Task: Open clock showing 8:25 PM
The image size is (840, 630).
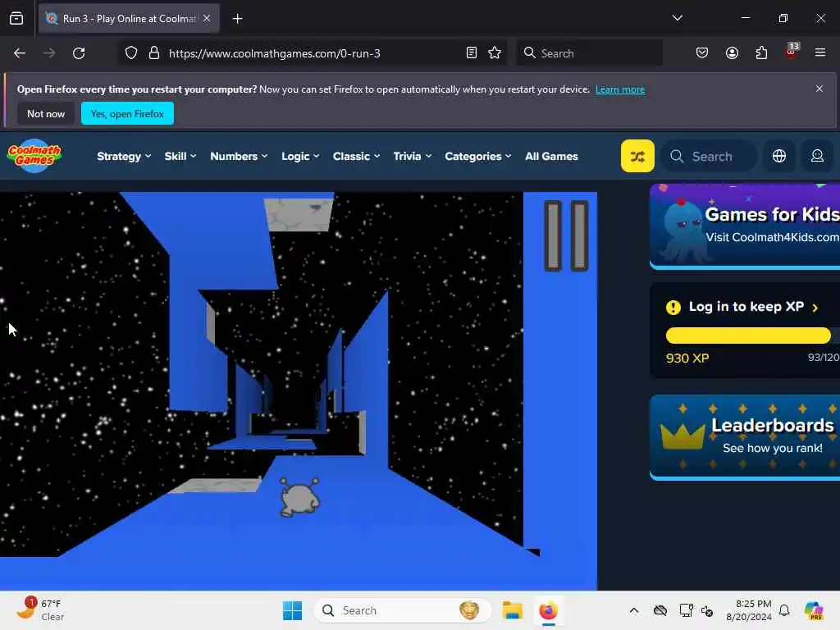Action: (x=749, y=610)
